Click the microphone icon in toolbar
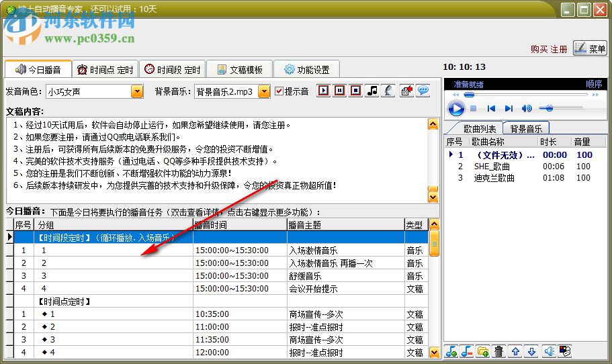 click(388, 91)
